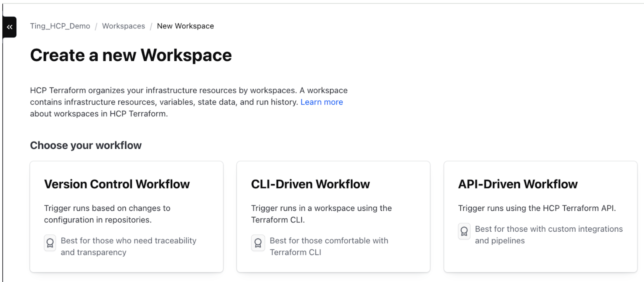Click 'Choose your workflow' heading
The width and height of the screenshot is (644, 282).
point(86,145)
